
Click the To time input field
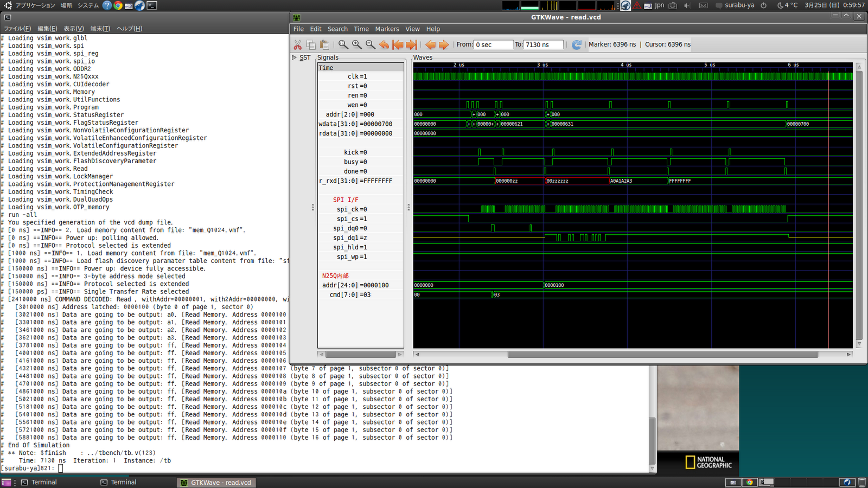coord(543,44)
